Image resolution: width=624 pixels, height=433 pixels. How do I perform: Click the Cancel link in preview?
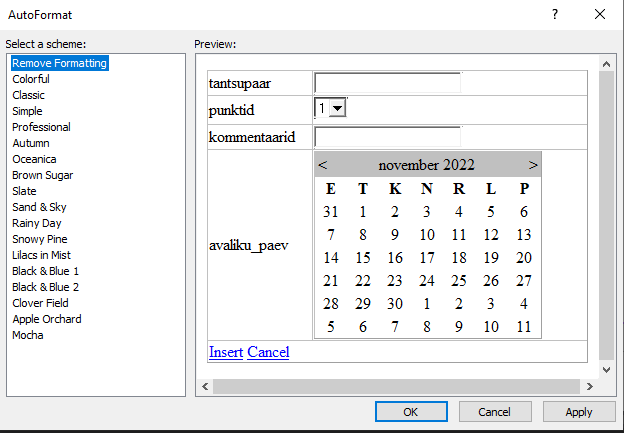point(268,352)
